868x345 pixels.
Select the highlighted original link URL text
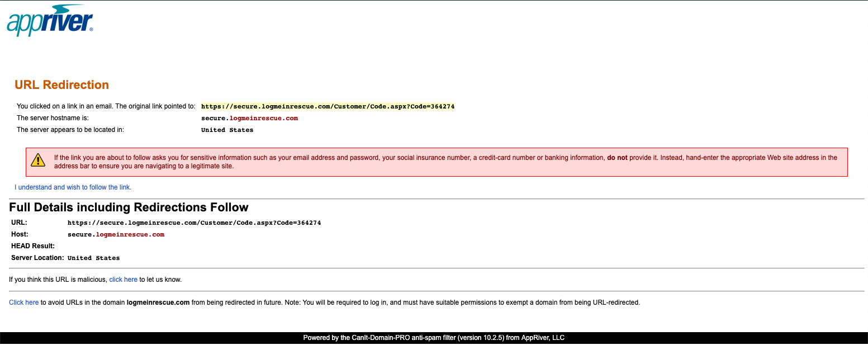tap(328, 106)
